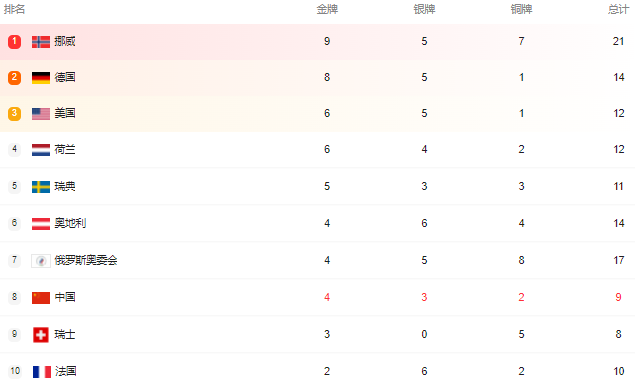Click the United States flag icon

[41, 114]
